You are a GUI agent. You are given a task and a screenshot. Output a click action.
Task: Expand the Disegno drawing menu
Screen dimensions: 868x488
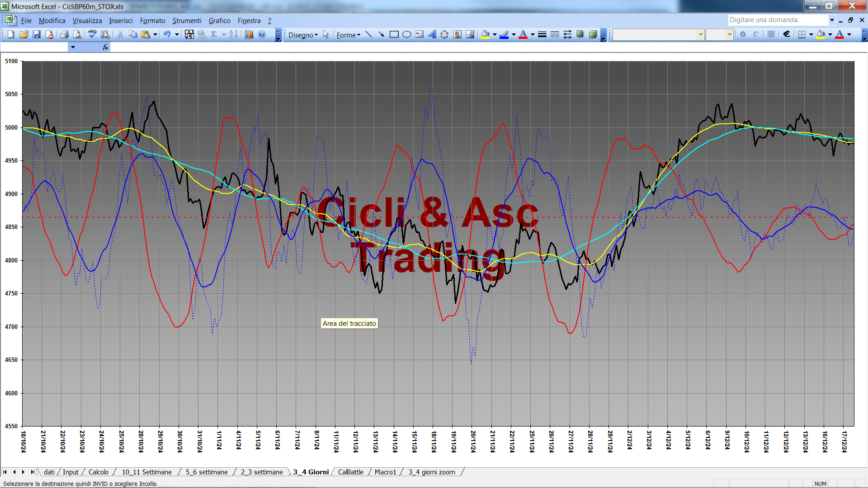coord(303,35)
